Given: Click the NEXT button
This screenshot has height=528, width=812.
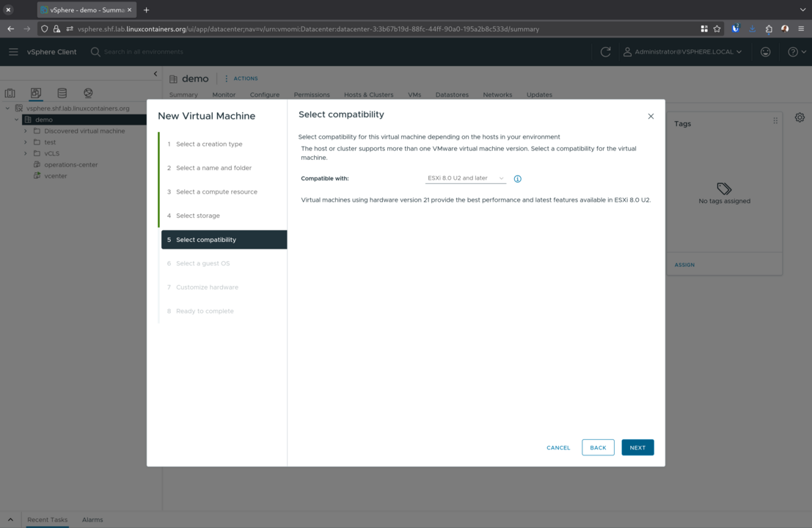Looking at the screenshot, I should click(x=637, y=447).
